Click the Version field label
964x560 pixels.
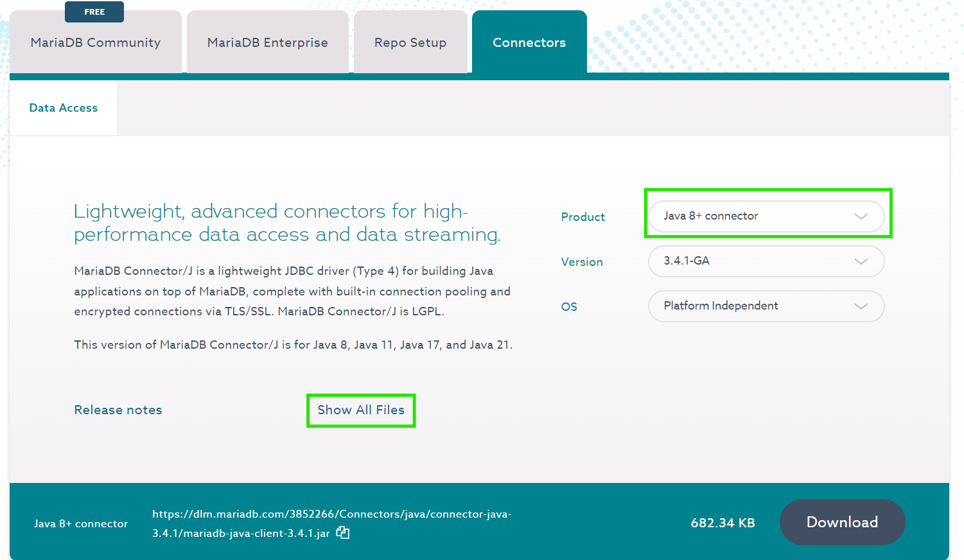582,262
